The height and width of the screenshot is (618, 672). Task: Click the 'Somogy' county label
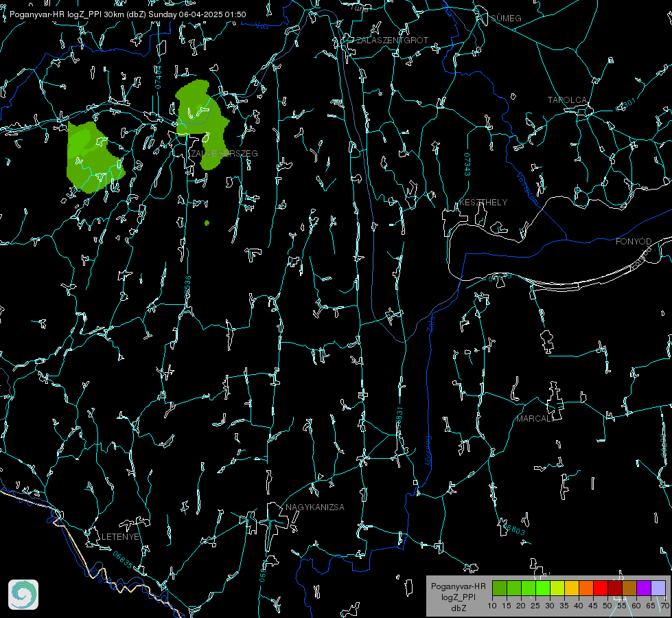coord(428,450)
